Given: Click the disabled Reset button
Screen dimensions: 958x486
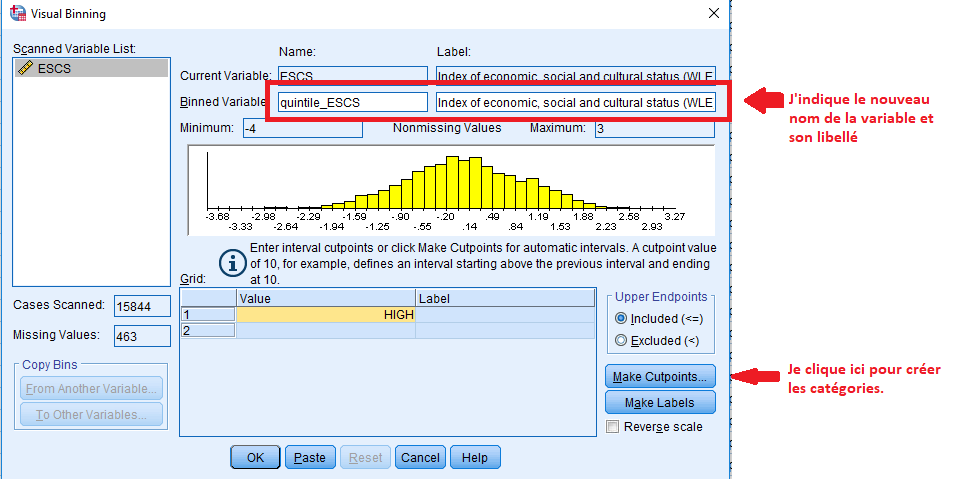Looking at the screenshot, I should [x=365, y=457].
